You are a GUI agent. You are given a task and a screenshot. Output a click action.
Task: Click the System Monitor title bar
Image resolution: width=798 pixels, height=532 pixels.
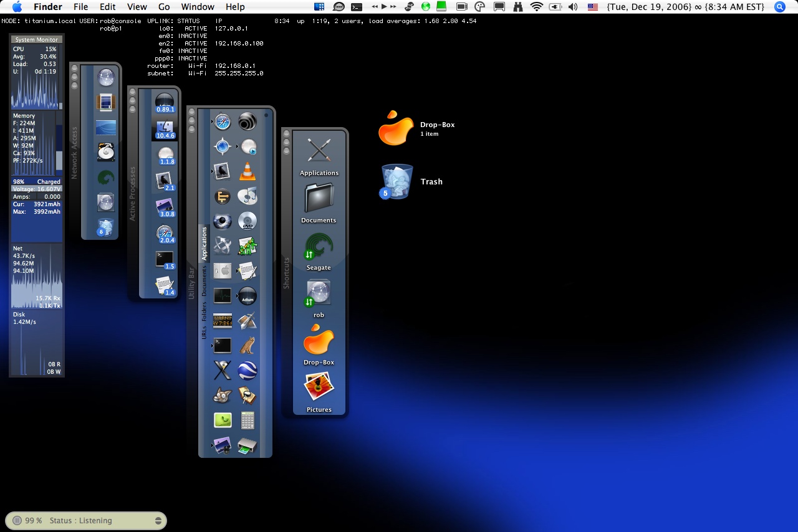pos(37,39)
